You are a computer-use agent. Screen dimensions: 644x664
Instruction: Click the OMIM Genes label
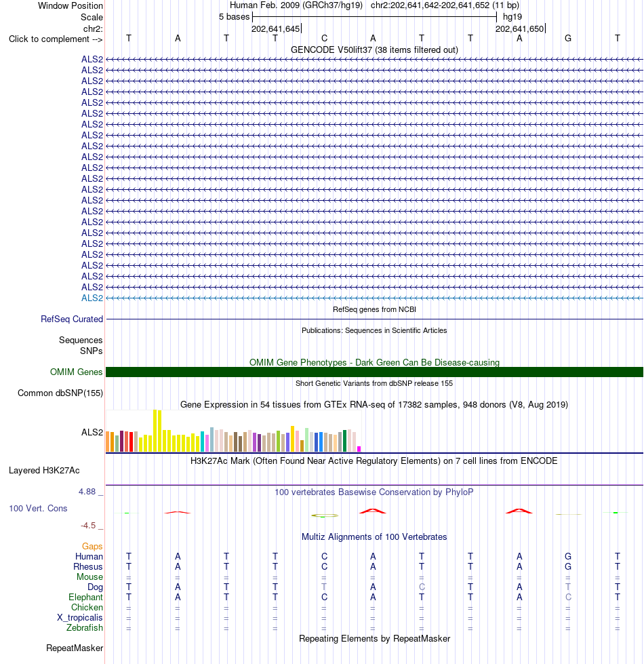[x=76, y=372]
